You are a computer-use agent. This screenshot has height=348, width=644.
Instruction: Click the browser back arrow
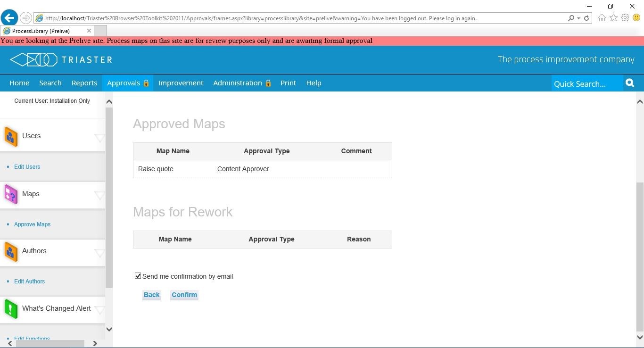click(9, 17)
